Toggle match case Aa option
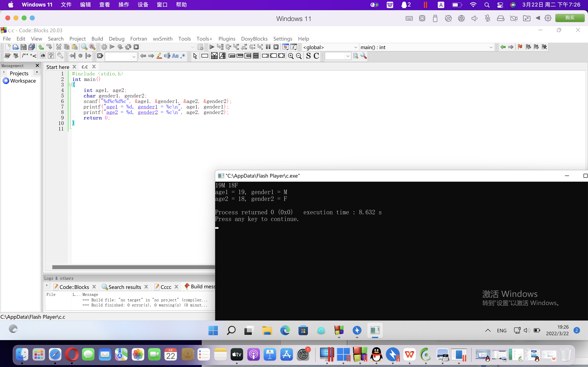This screenshot has height=367, width=588. point(175,56)
